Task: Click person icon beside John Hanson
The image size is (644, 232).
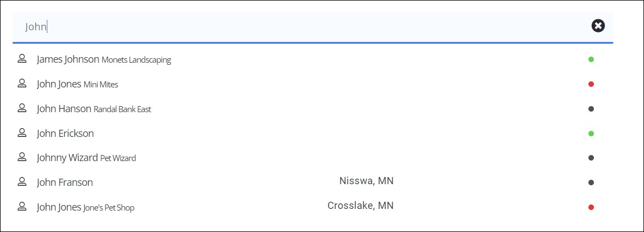Action: point(22,108)
